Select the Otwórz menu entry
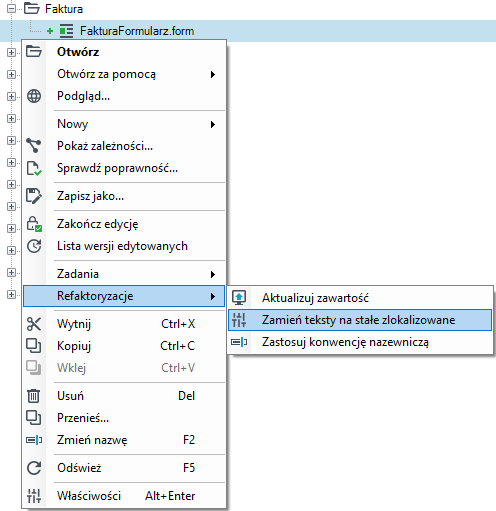Viewport: 496px width, 511px height. 124,52
